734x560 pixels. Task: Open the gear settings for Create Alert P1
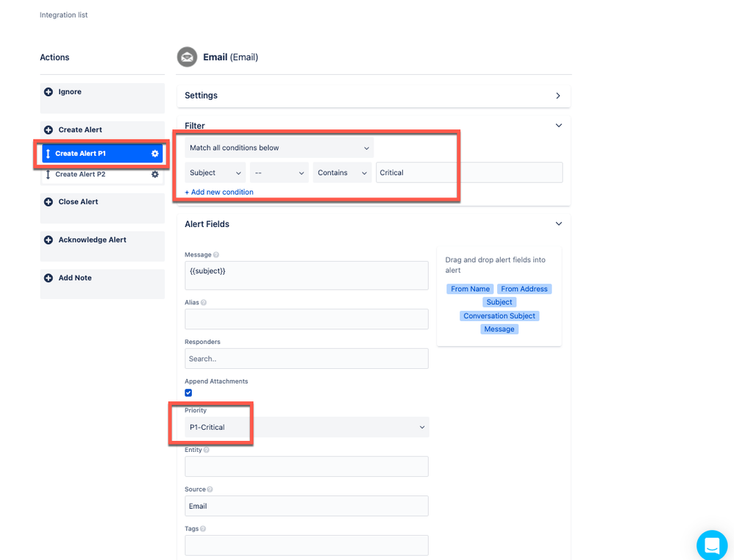point(155,154)
